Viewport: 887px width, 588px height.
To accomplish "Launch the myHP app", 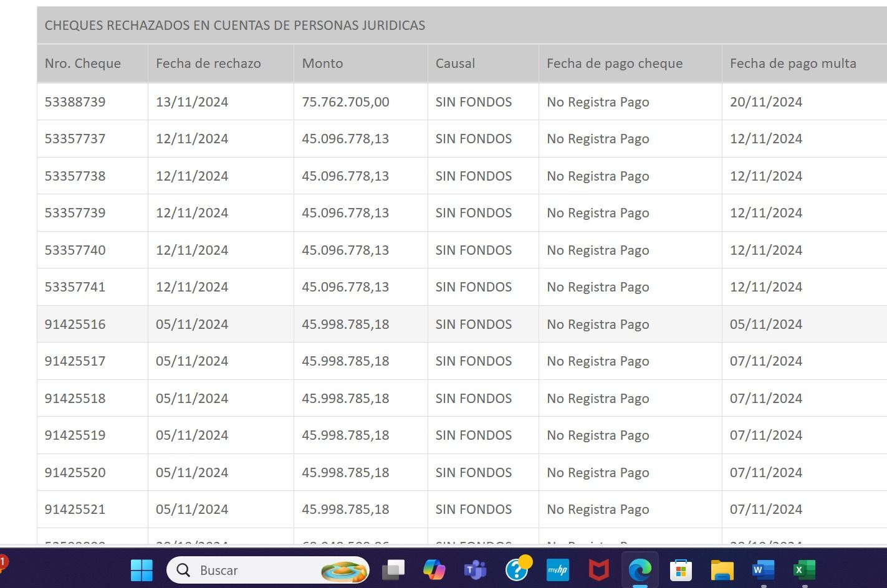I will [x=558, y=570].
